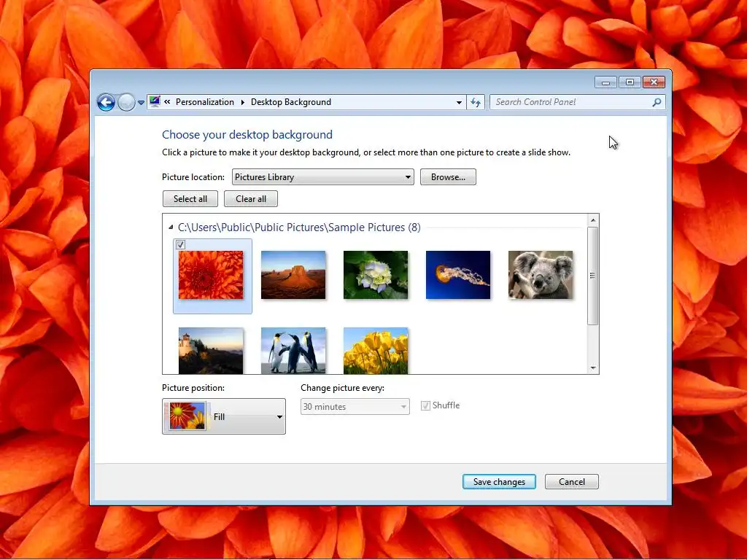Click the Cancel button

[572, 482]
